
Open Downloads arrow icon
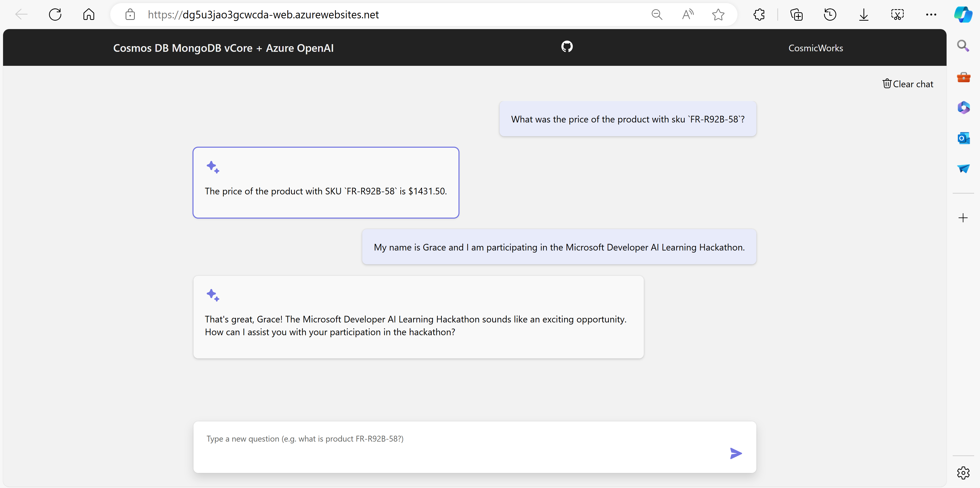pos(864,15)
